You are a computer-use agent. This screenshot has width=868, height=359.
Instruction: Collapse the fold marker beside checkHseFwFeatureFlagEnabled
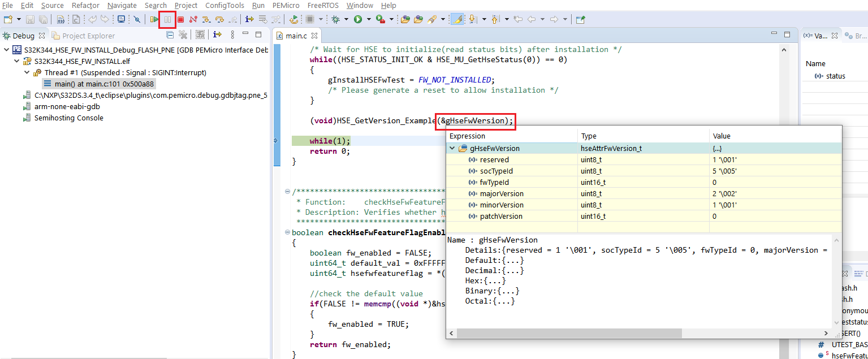[288, 232]
